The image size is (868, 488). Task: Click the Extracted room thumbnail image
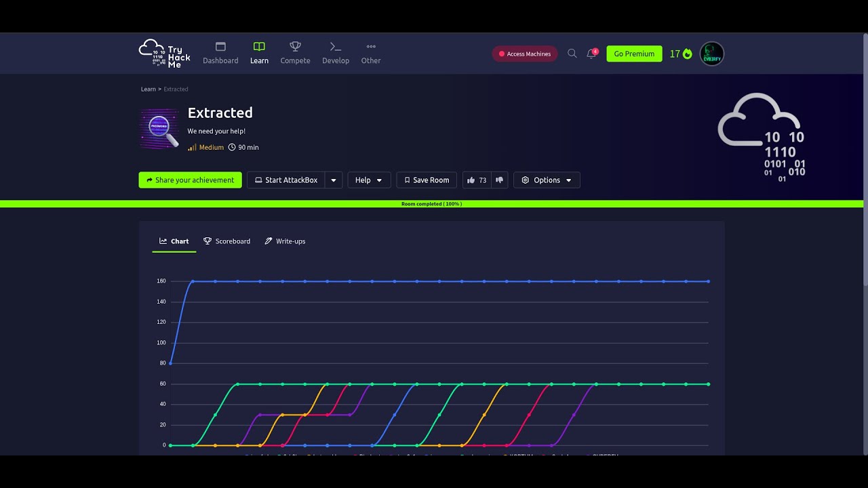click(160, 128)
